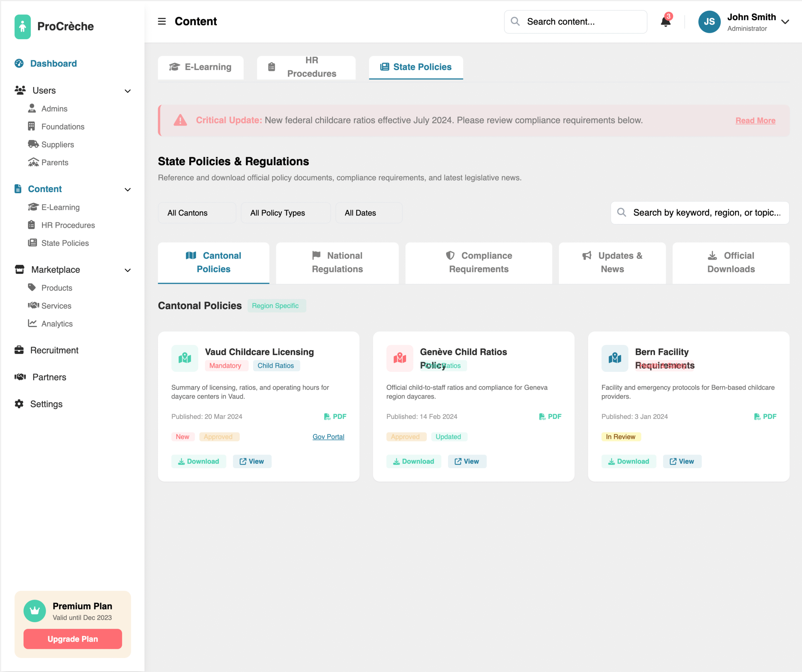Click the notification bell icon
The width and height of the screenshot is (802, 672).
click(665, 22)
